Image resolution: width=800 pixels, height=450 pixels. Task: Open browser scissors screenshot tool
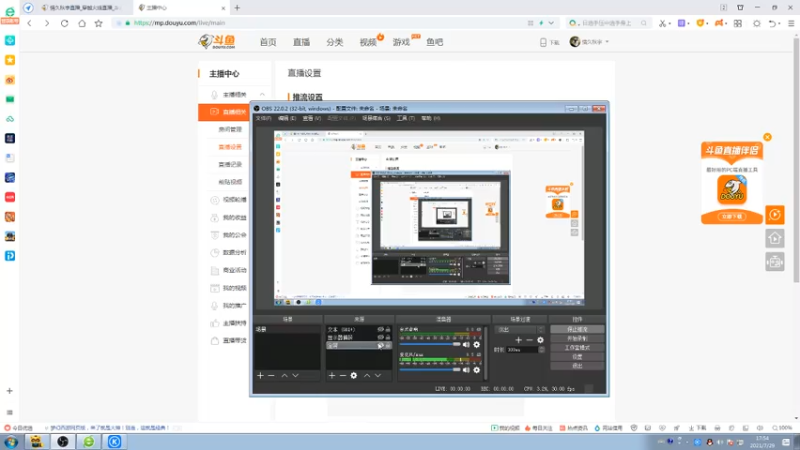coord(662,23)
